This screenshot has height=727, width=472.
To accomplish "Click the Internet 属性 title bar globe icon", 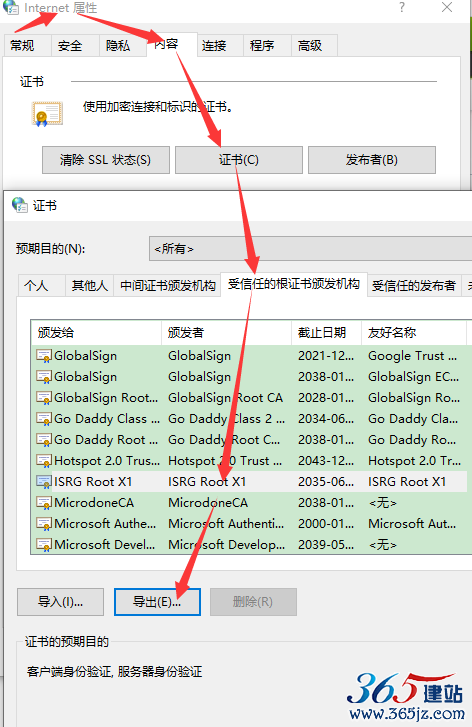I will click(x=10, y=7).
